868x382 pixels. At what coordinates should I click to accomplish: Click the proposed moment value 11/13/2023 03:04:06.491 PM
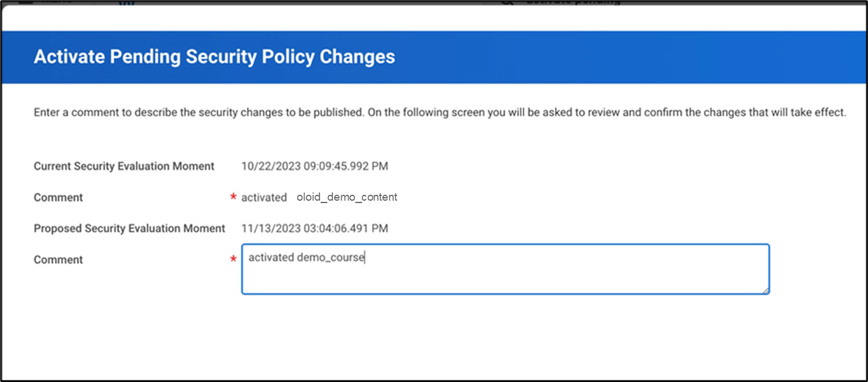coord(315,228)
